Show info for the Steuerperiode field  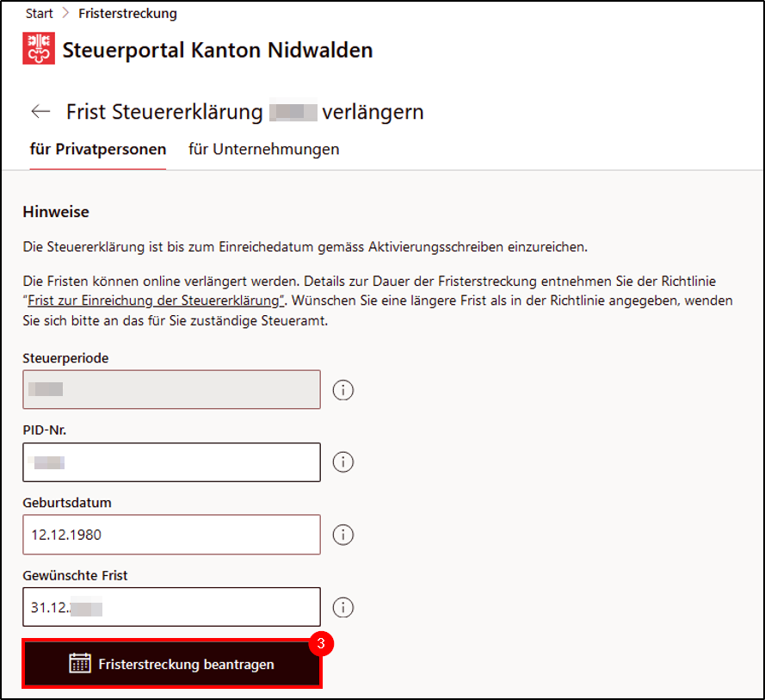point(343,390)
